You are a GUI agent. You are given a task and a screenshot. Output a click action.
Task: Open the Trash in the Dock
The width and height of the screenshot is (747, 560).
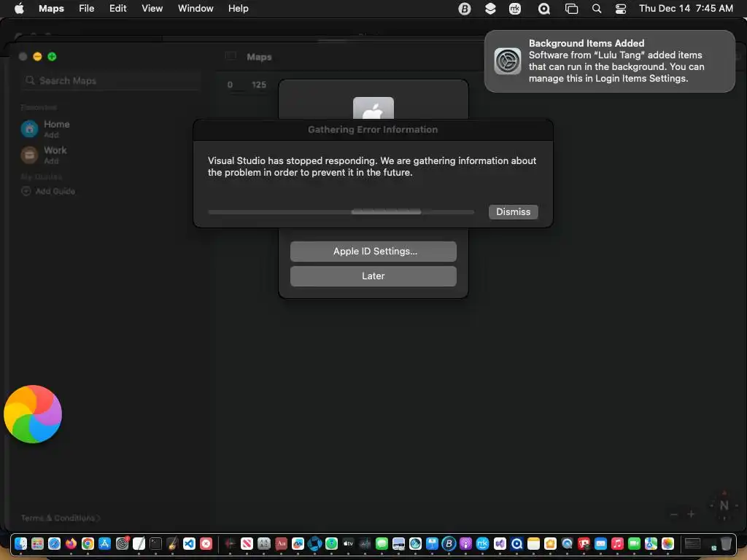click(726, 543)
